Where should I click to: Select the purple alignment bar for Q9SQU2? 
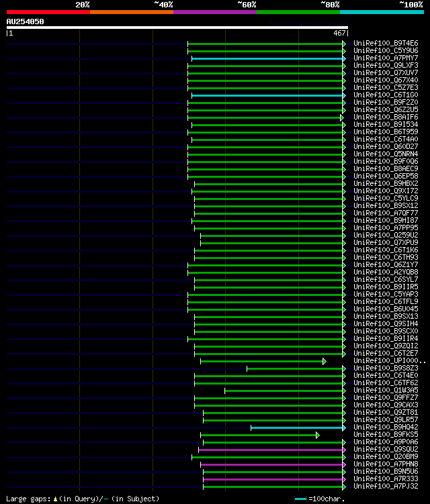click(271, 450)
